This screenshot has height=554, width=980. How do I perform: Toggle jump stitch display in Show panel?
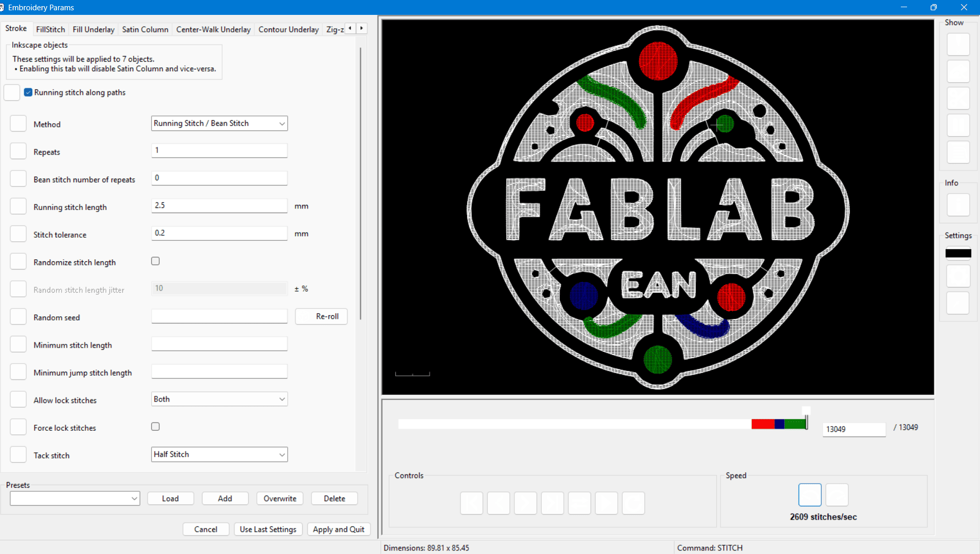958,71
